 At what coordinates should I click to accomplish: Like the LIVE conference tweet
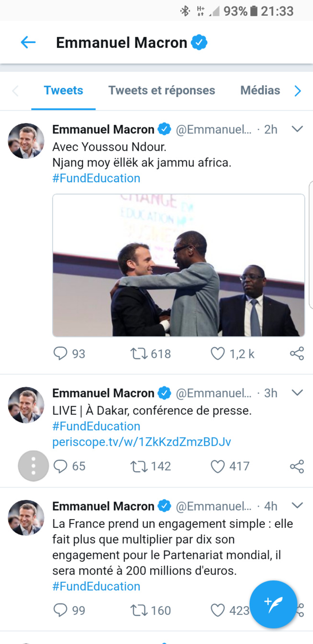click(x=218, y=466)
